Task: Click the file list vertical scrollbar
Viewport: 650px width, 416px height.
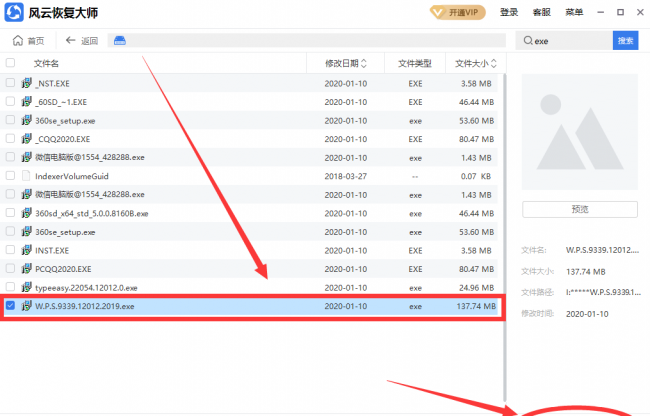Action: click(x=504, y=238)
